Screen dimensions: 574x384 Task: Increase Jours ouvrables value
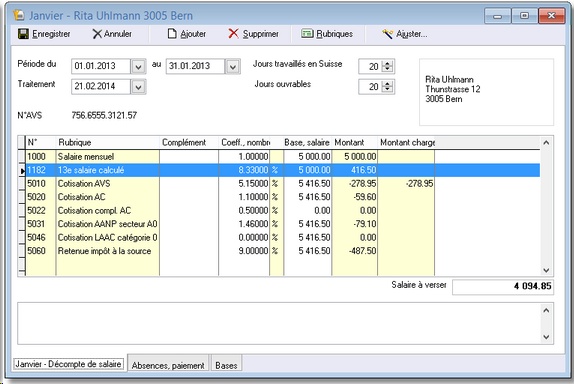tap(387, 83)
